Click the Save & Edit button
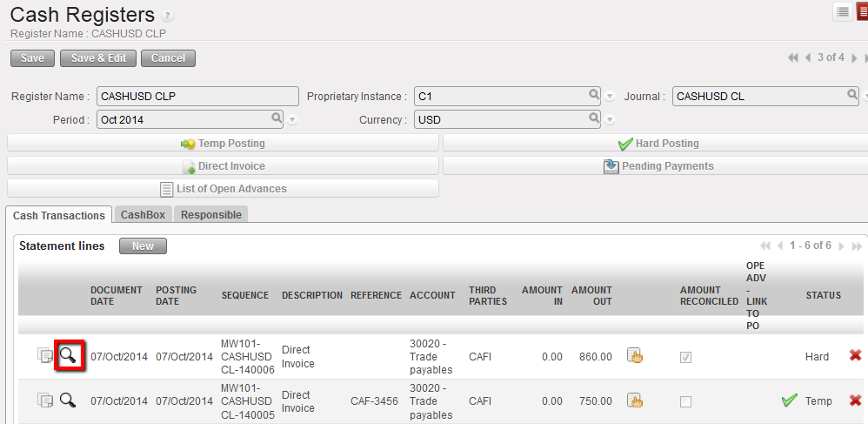Image resolution: width=868 pixels, height=424 pixels. coord(98,58)
